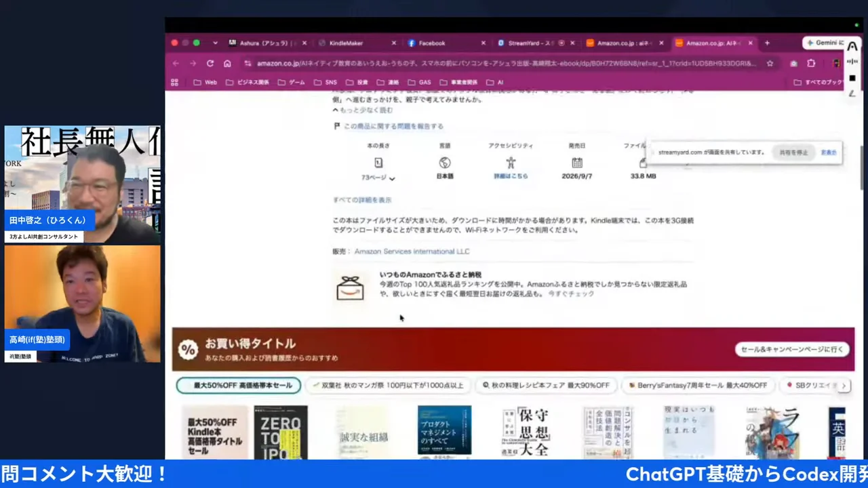Open the 誠実な組織 book cover
The height and width of the screenshot is (488, 868).
pos(363,432)
